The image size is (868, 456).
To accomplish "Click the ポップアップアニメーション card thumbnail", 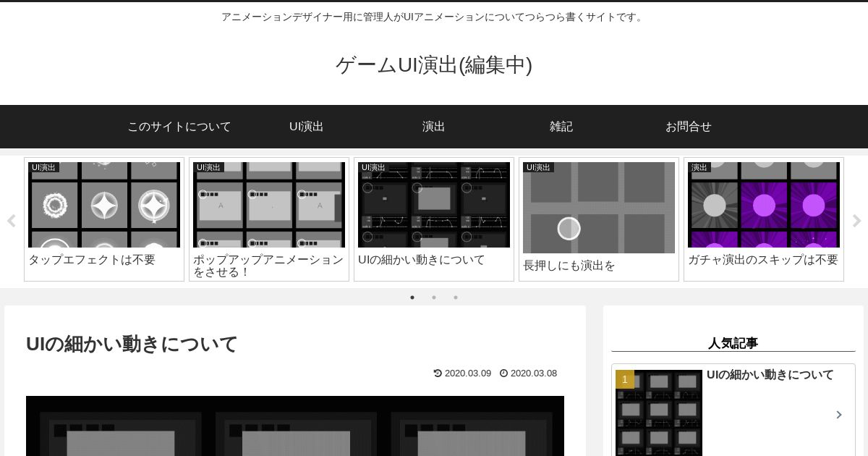I will click(269, 205).
